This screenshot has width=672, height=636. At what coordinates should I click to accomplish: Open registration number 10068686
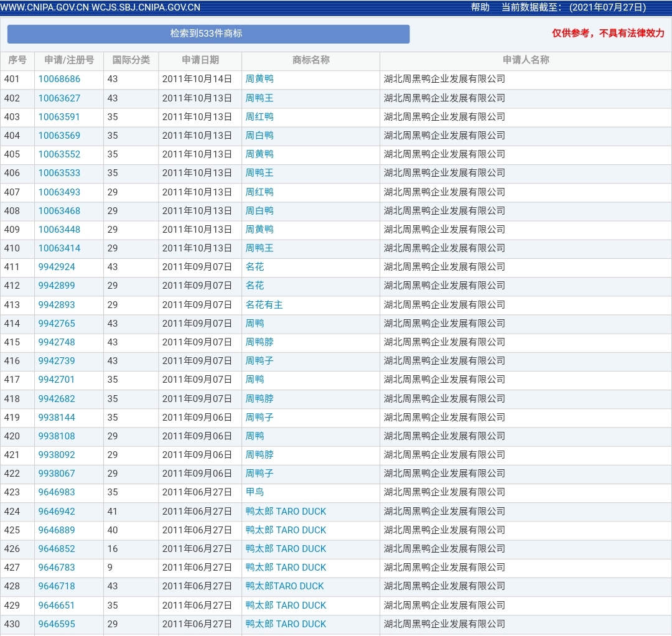point(59,79)
